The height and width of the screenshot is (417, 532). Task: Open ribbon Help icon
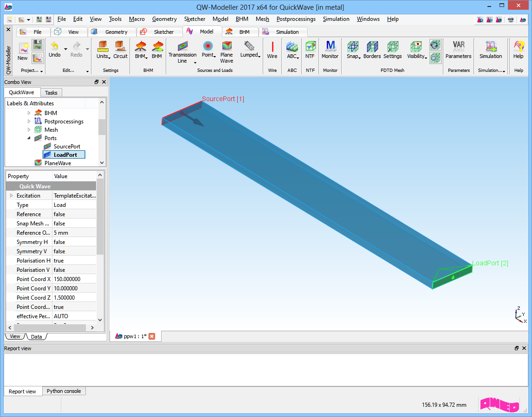click(x=519, y=50)
